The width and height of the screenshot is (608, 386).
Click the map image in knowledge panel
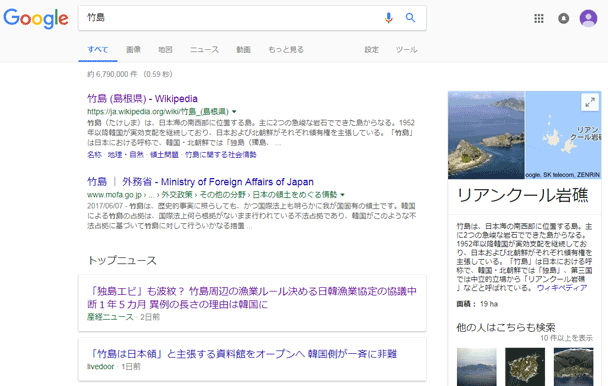563,135
